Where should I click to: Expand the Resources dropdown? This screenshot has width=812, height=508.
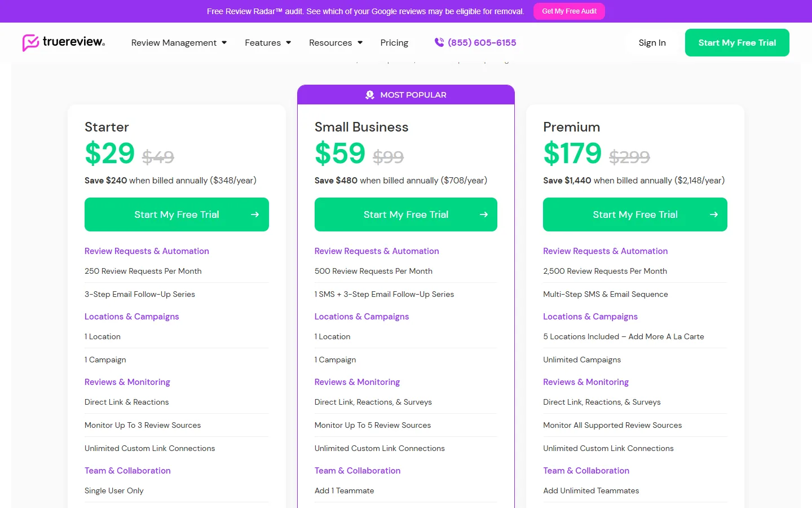tap(336, 43)
